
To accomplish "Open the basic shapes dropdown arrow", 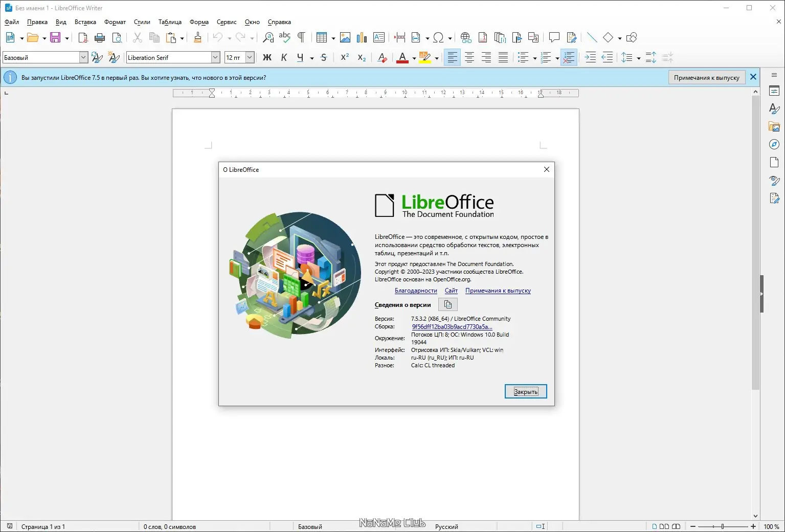I will coord(619,38).
